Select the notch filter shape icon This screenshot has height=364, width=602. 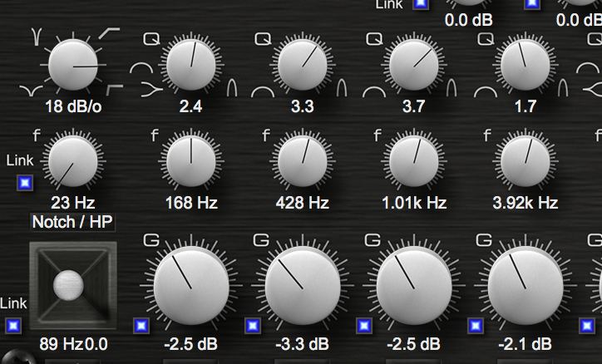(x=37, y=36)
